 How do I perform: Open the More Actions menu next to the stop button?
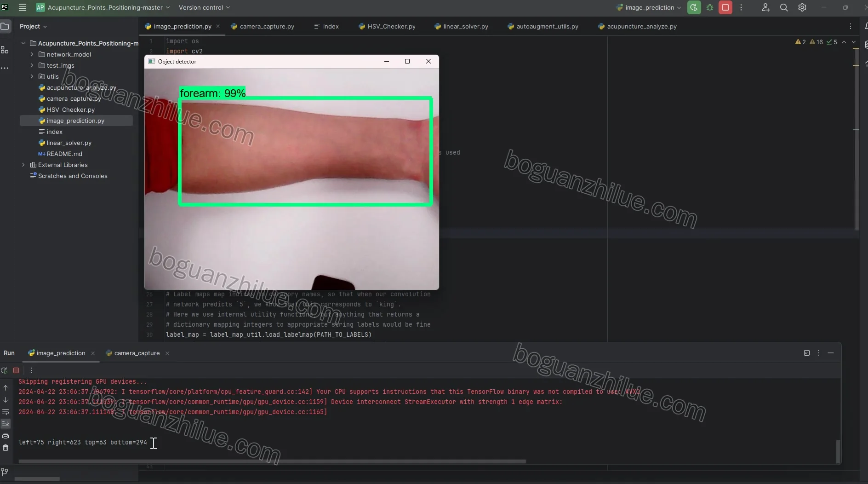[x=741, y=7]
